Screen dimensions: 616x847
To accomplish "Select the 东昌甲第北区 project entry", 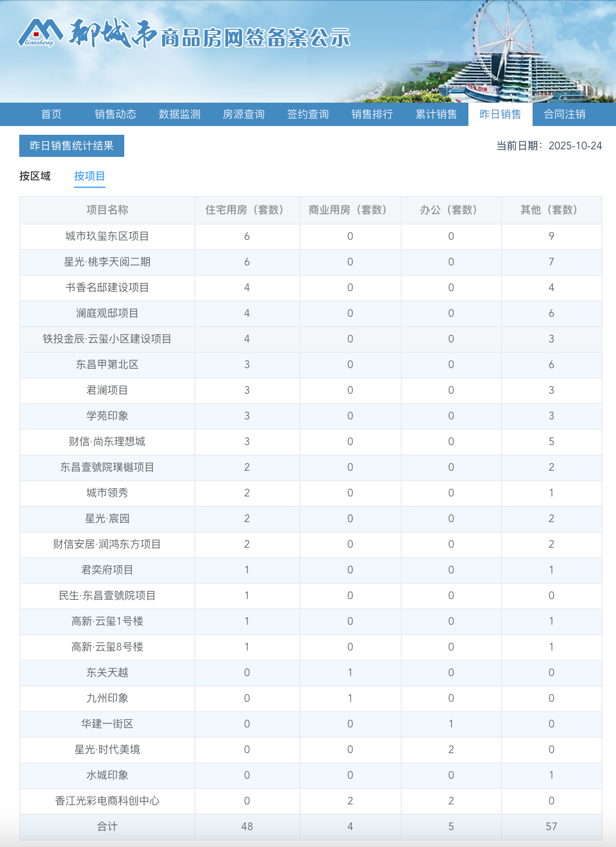I will (107, 365).
